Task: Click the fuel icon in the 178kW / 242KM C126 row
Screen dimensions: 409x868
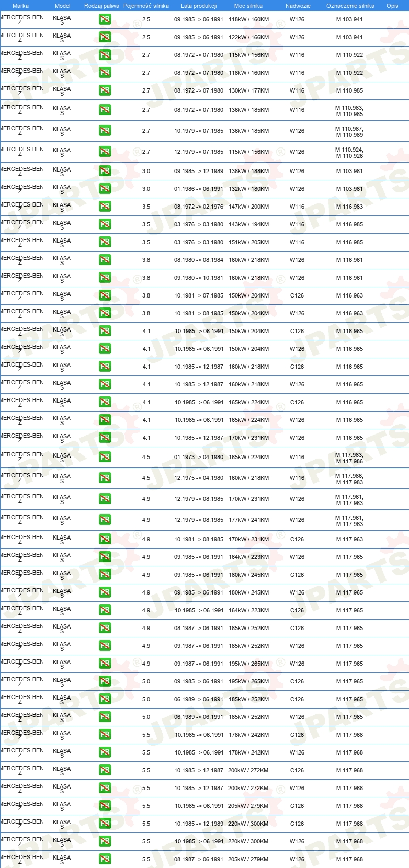Action: coord(105,735)
